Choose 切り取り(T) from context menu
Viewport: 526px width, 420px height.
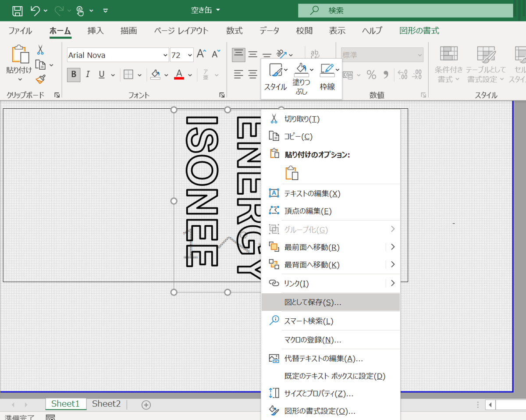331,119
